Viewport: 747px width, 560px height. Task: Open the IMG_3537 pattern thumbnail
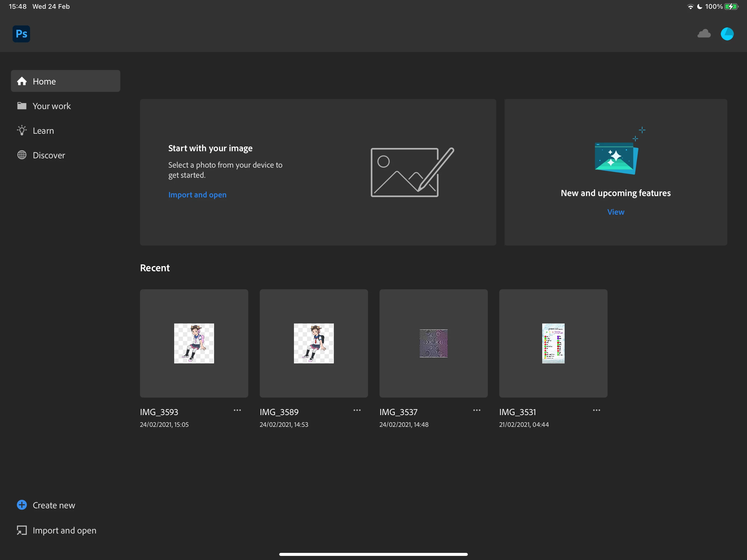click(433, 343)
